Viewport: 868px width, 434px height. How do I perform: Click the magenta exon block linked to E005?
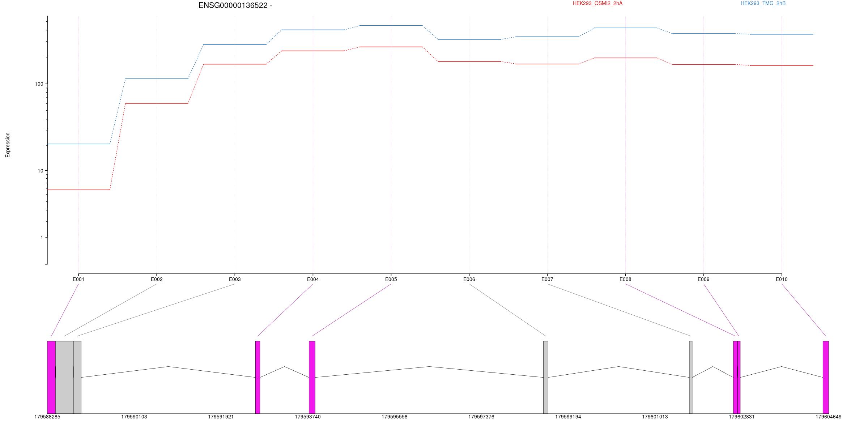(x=312, y=377)
